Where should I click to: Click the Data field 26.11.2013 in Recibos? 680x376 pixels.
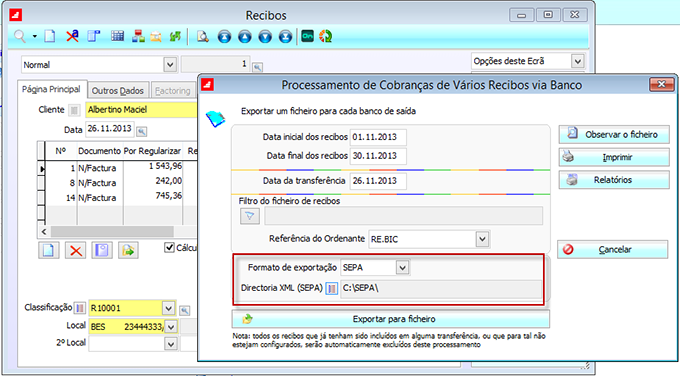[x=110, y=129]
